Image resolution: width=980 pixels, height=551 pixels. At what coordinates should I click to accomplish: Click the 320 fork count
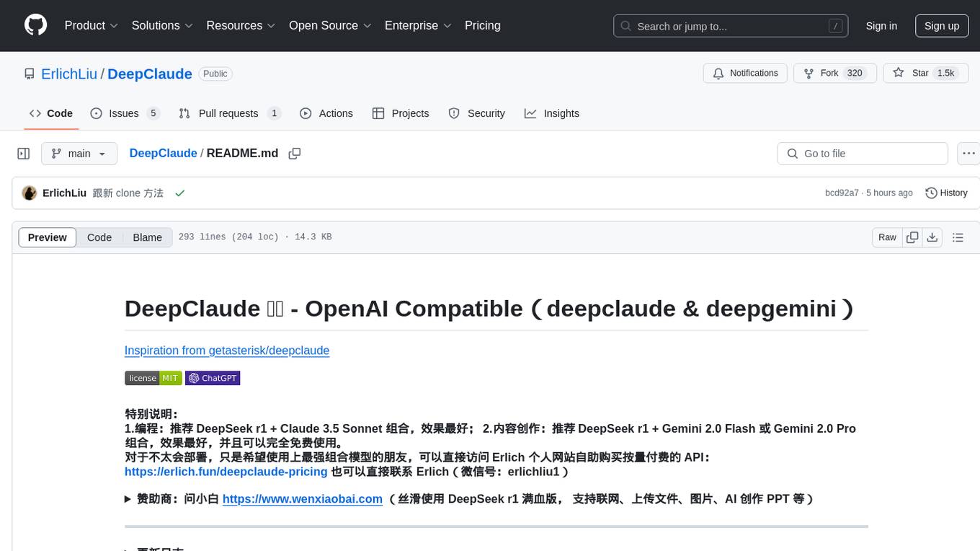point(855,73)
